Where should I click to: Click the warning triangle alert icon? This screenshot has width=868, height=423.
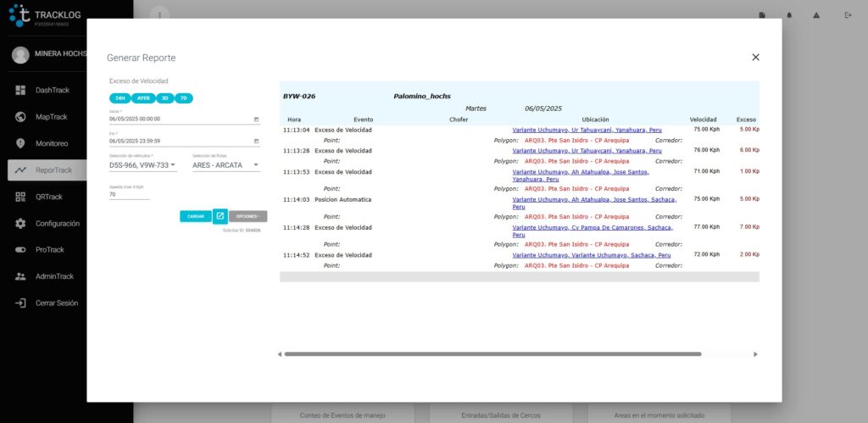click(x=816, y=15)
